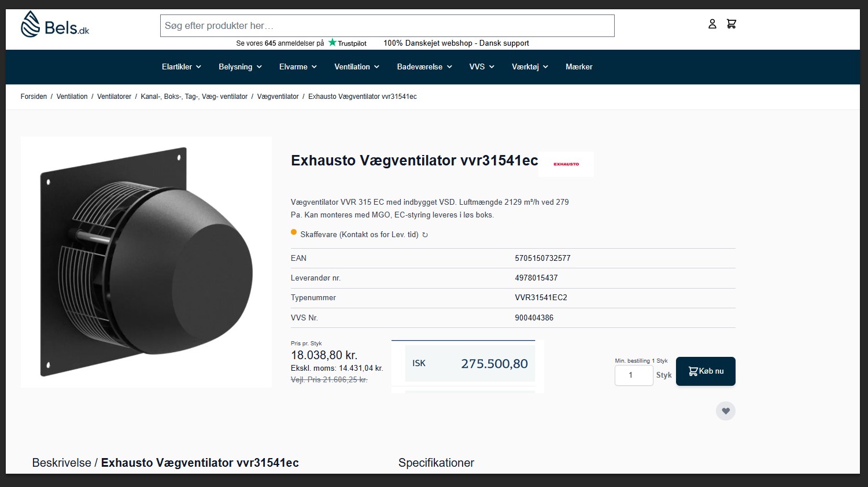Expand the Ventilation menu
868x487 pixels.
[x=357, y=67]
